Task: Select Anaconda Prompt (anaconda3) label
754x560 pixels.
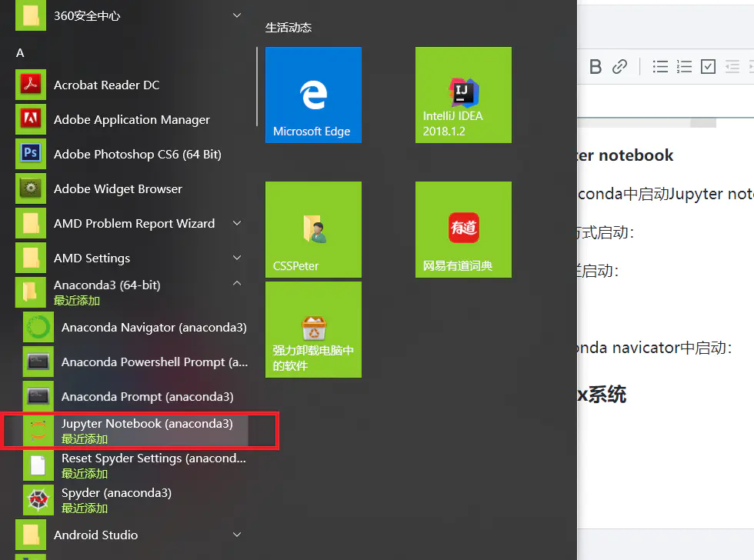Action: point(148,397)
